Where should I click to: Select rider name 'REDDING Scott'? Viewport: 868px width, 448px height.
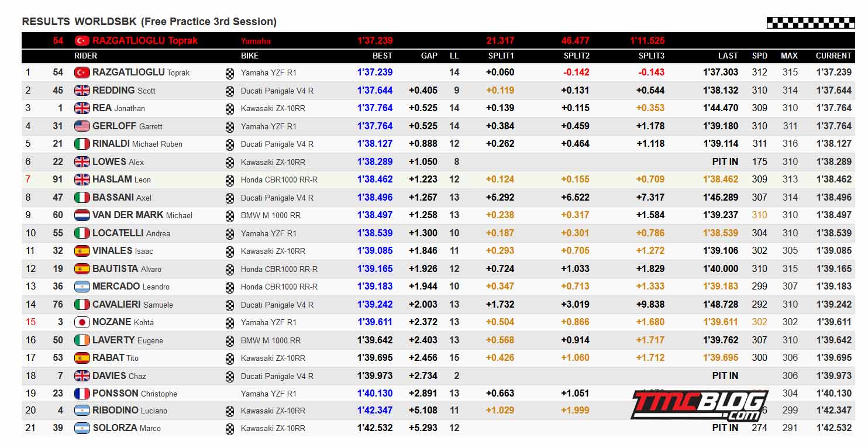point(124,91)
